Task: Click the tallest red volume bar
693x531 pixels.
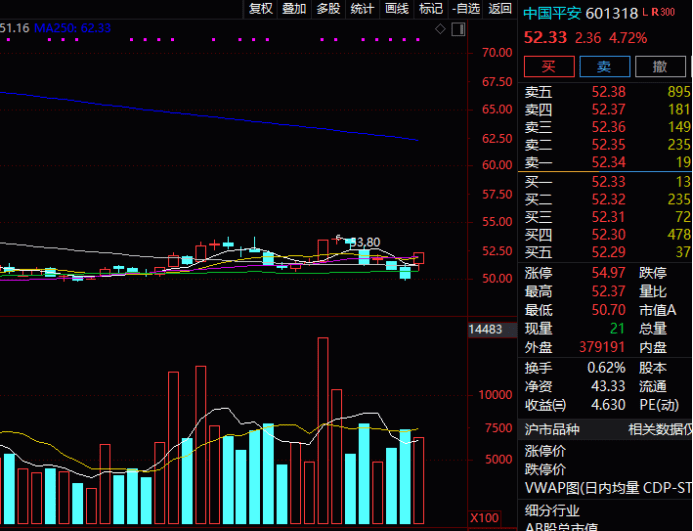Action: pyautogui.click(x=323, y=431)
